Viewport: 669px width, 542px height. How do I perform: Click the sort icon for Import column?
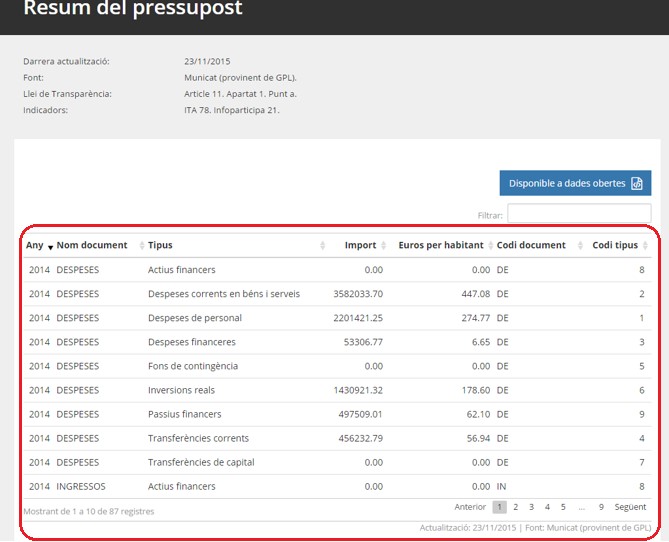click(387, 246)
